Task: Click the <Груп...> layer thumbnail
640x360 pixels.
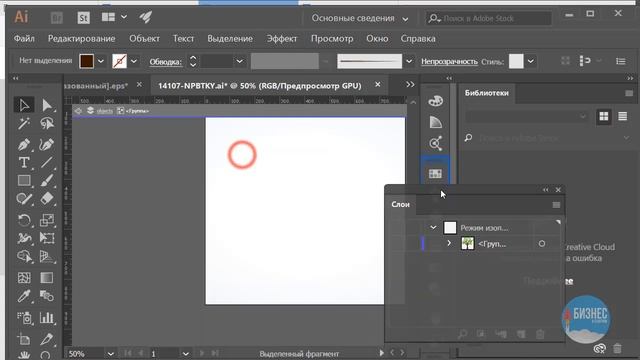Action: pyautogui.click(x=467, y=243)
